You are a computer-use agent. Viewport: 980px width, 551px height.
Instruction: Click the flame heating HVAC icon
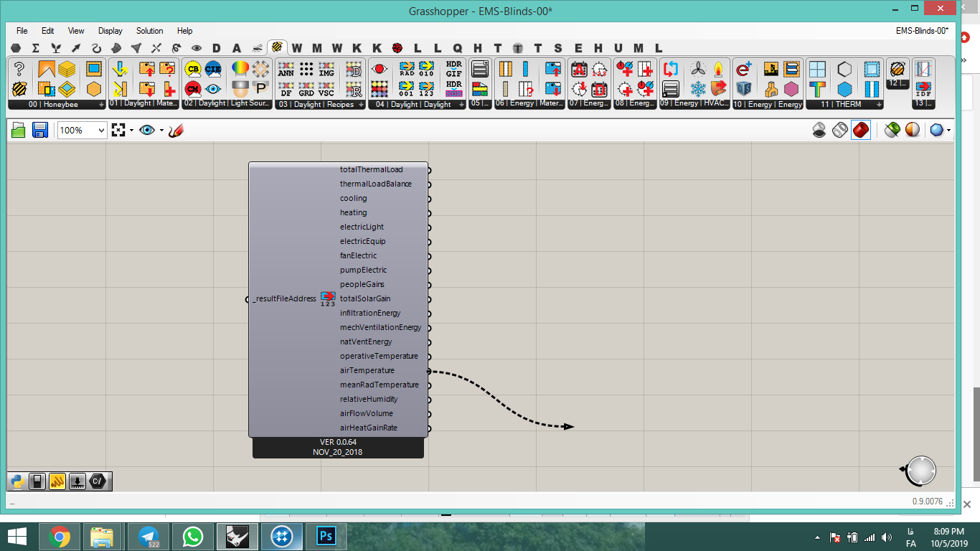pyautogui.click(x=718, y=69)
